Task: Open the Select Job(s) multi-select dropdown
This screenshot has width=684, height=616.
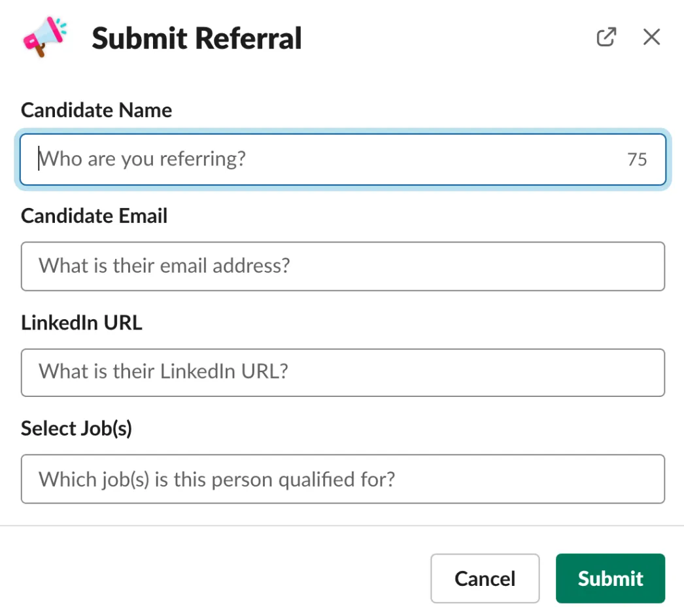Action: point(343,479)
